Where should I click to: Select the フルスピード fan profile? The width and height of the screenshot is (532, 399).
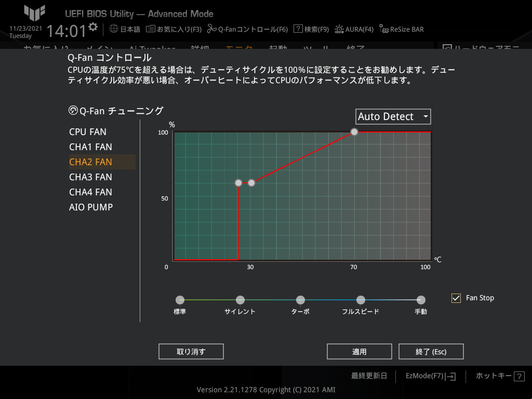[x=361, y=300]
